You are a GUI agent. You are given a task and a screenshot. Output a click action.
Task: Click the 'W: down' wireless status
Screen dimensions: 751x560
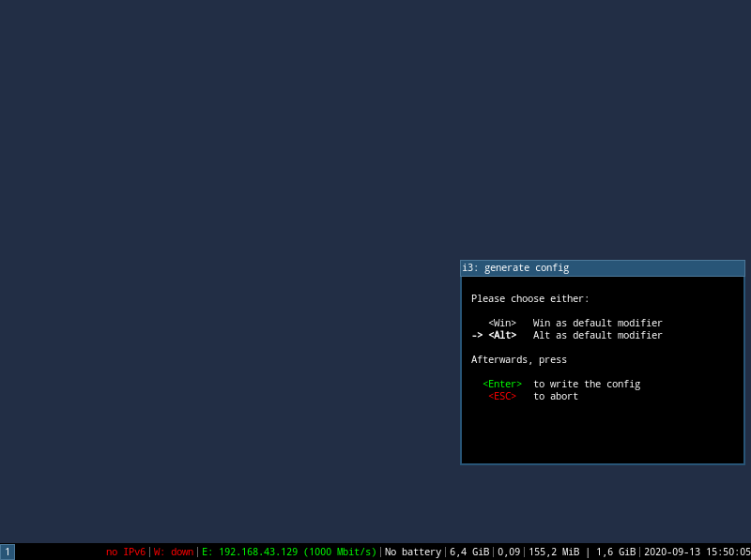(x=174, y=552)
